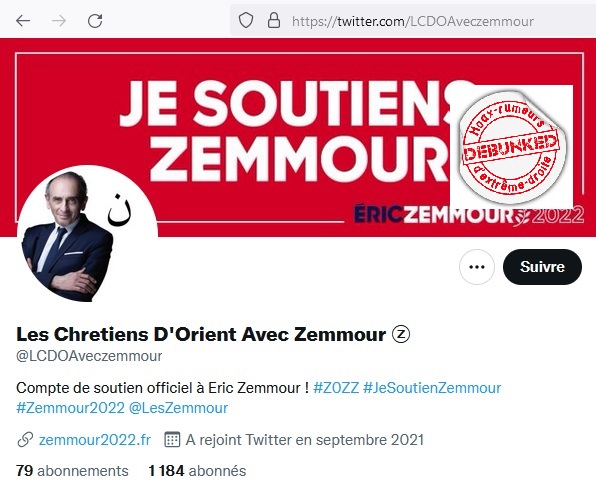Visit the @LesZemmour mention

point(178,408)
